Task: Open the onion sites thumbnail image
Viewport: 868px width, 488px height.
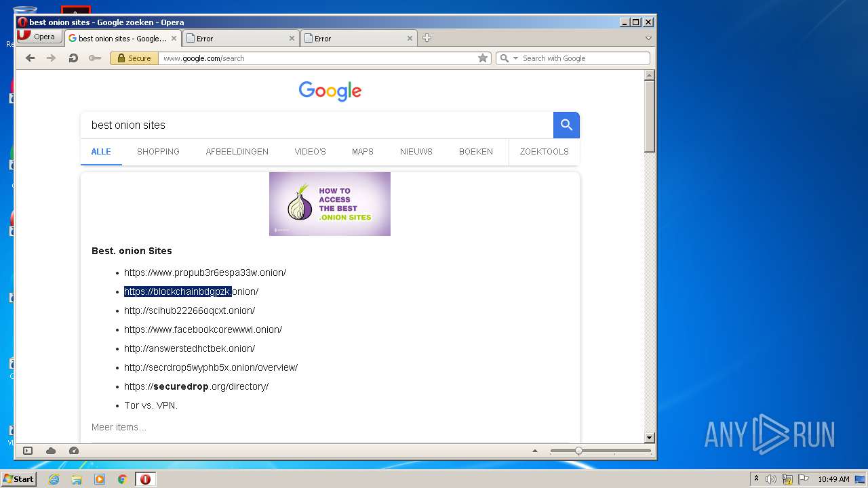Action: (x=330, y=204)
